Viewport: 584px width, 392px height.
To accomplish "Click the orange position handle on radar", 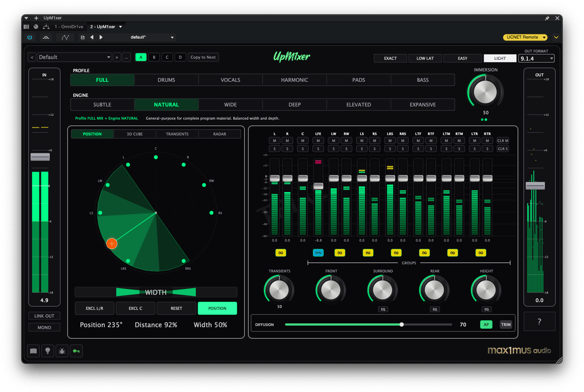I will coord(112,243).
